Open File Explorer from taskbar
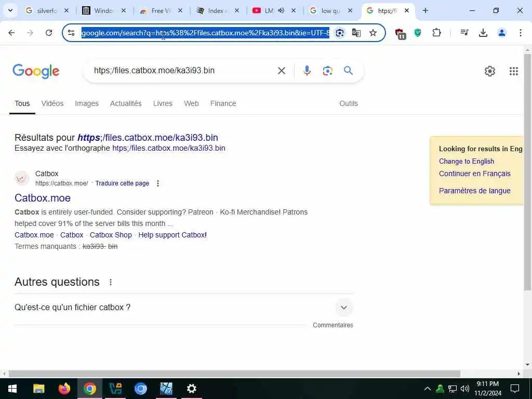This screenshot has width=532, height=399. click(x=38, y=389)
